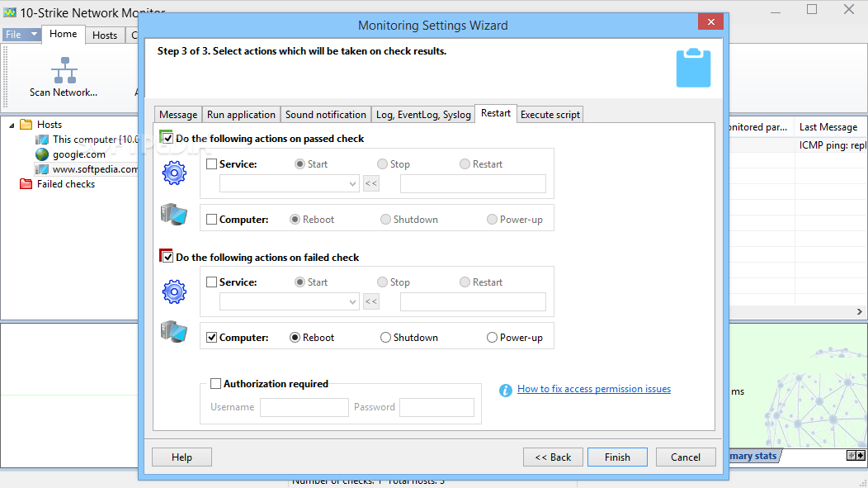868x488 pixels.
Task: Collapse the Hosts tree node
Action: tap(12, 126)
